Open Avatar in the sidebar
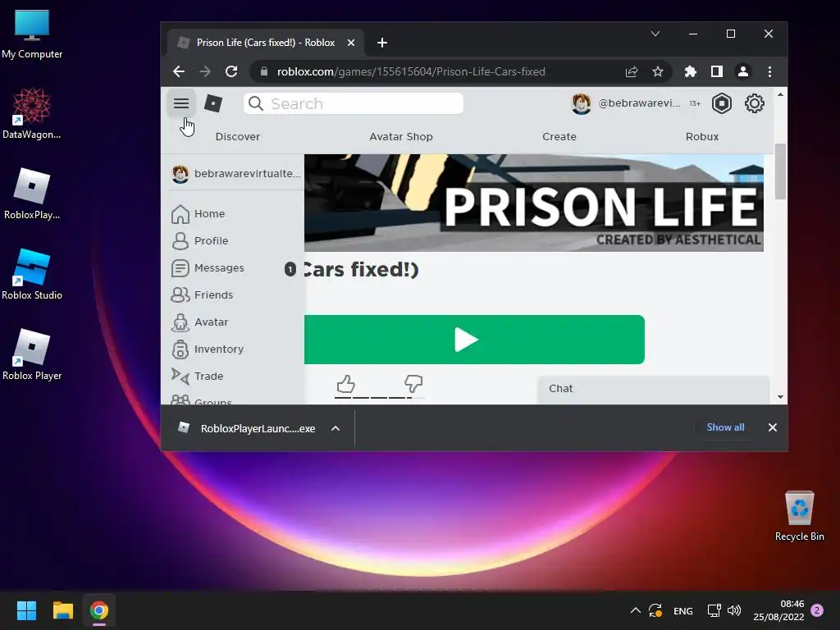 (211, 322)
